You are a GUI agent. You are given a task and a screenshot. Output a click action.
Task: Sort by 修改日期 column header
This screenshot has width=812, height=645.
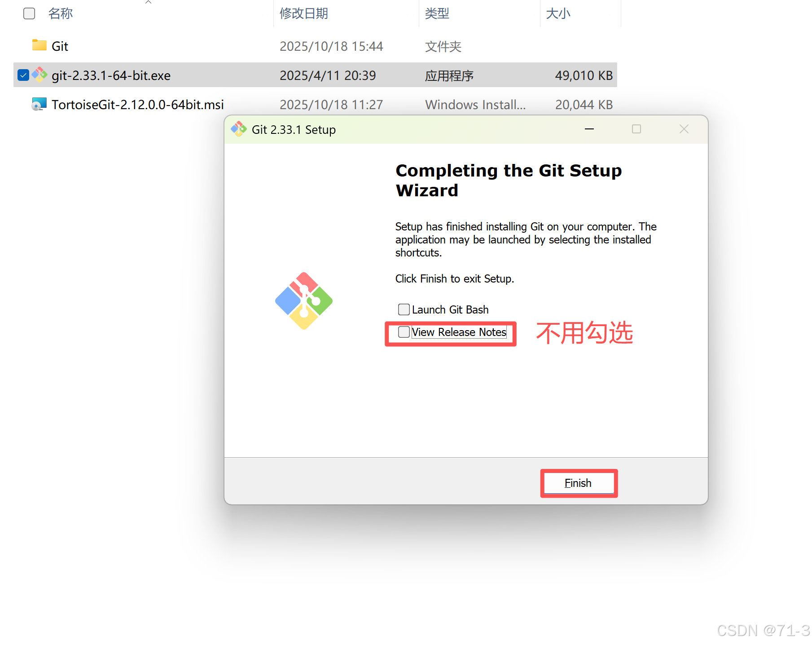click(304, 13)
